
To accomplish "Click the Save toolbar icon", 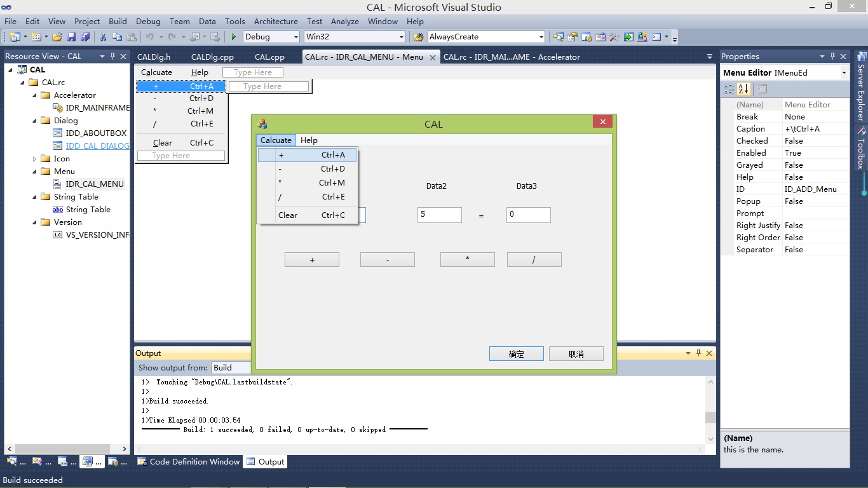I will point(71,37).
